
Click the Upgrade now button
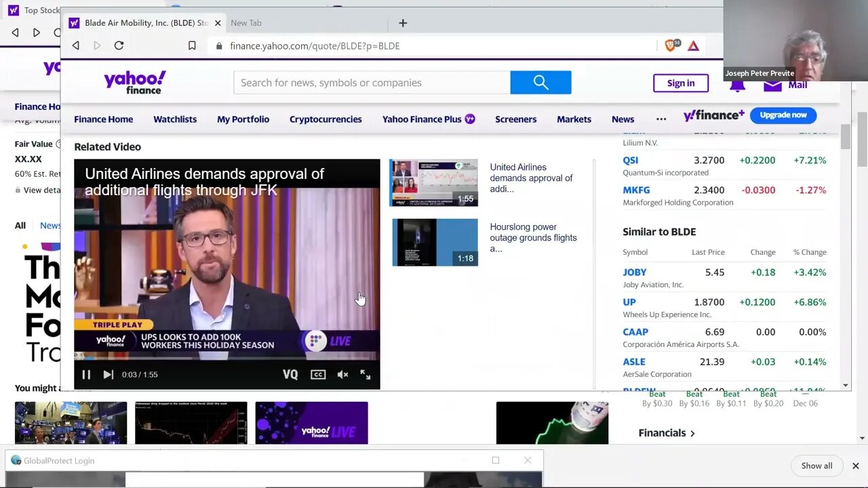pos(783,115)
